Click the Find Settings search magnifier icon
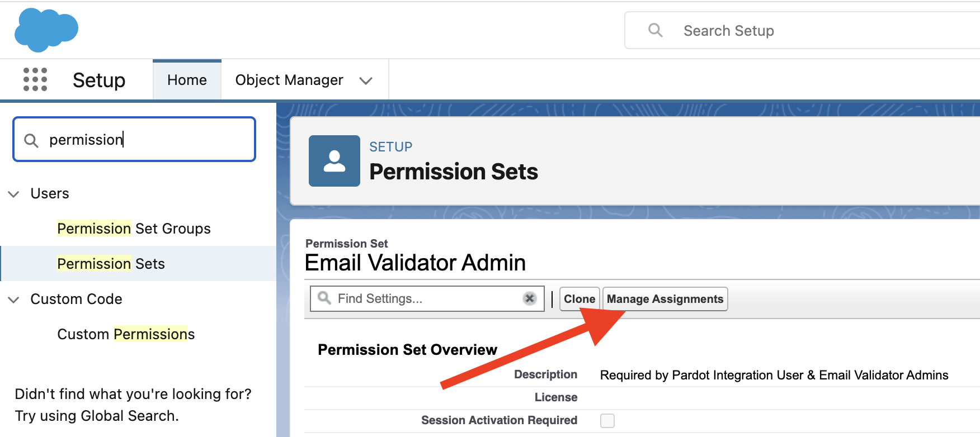Viewport: 980px width, 437px height. click(x=323, y=298)
